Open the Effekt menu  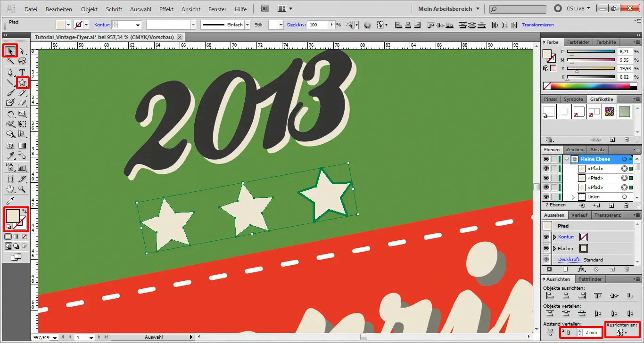coord(166,9)
